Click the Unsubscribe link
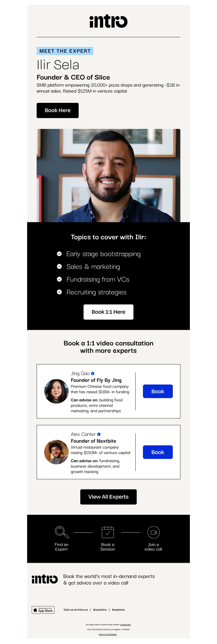This screenshot has height=644, width=217. pos(125,624)
